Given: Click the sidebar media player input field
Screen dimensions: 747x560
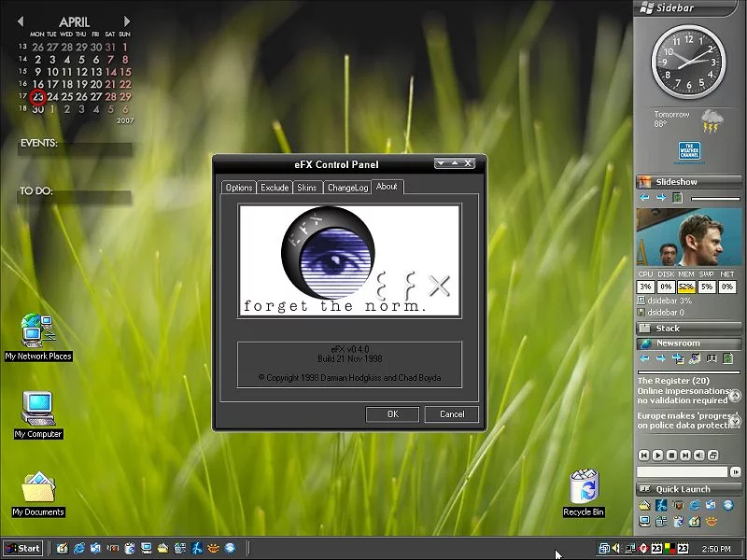Looking at the screenshot, I should [682, 472].
